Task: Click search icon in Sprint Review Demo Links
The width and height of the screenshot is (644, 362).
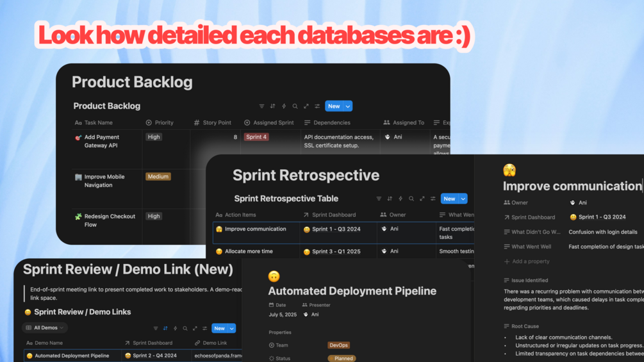Action: (x=185, y=328)
